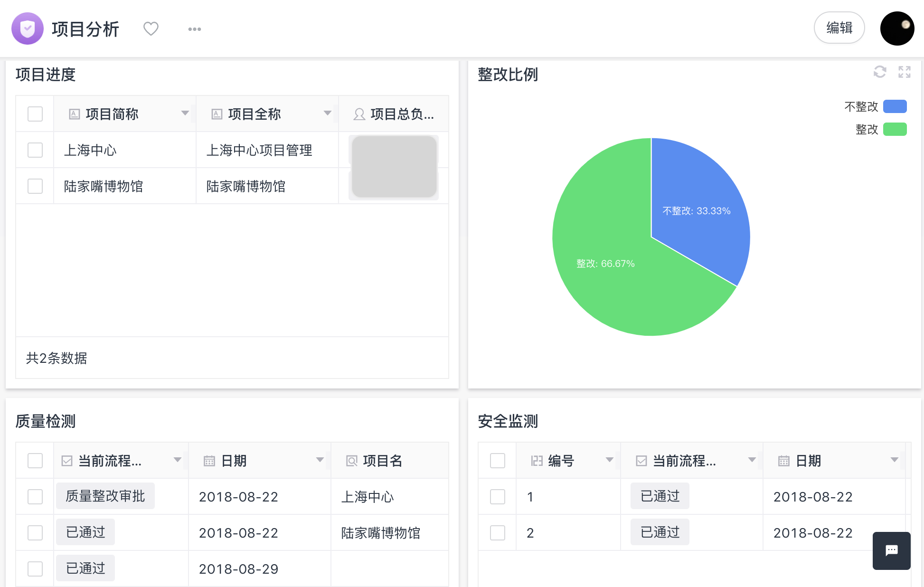Click the lookup icon beside 项目名
This screenshot has height=587, width=924.
point(352,461)
